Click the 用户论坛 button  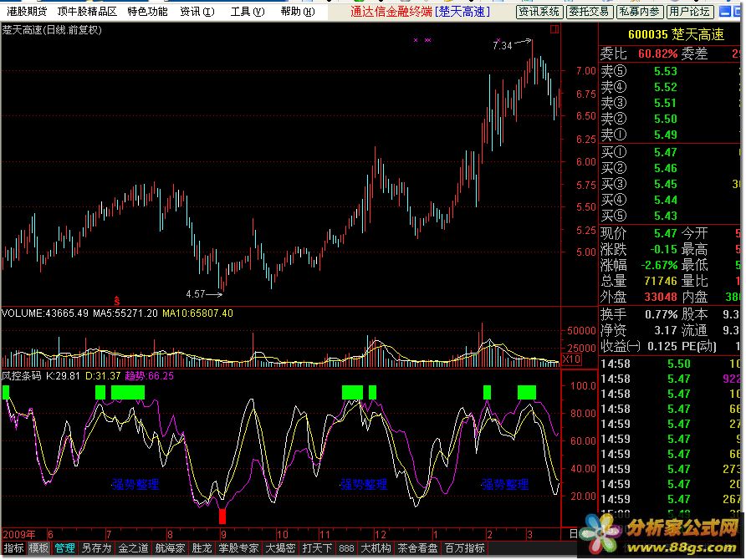(x=689, y=12)
